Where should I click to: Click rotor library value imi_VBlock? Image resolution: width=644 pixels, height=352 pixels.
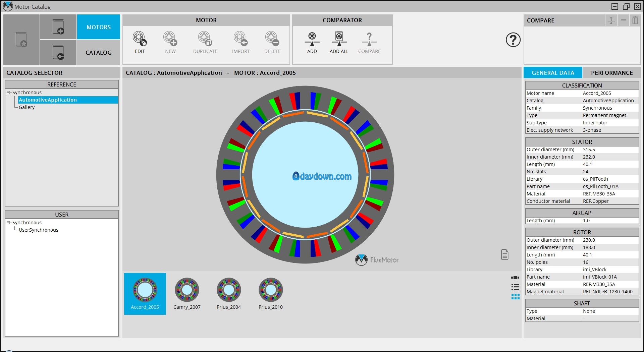(x=610, y=270)
